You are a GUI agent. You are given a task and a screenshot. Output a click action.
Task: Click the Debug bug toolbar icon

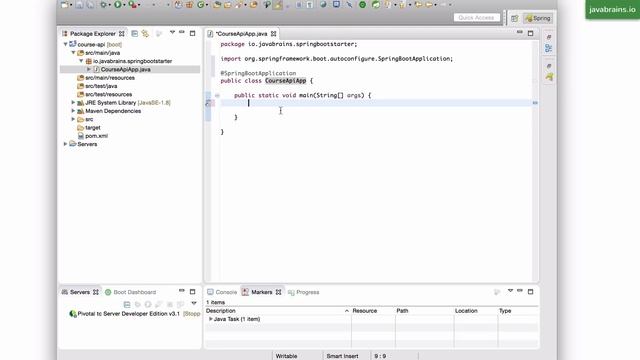(104, 4)
